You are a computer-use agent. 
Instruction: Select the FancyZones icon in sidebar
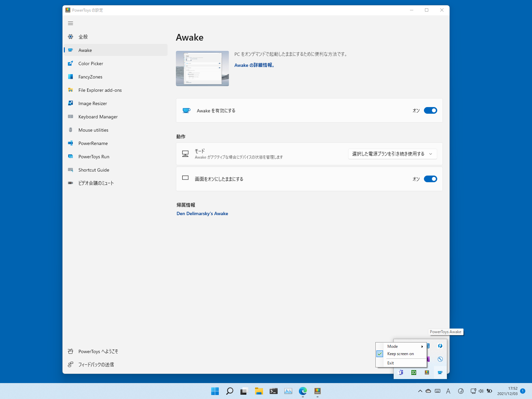70,77
